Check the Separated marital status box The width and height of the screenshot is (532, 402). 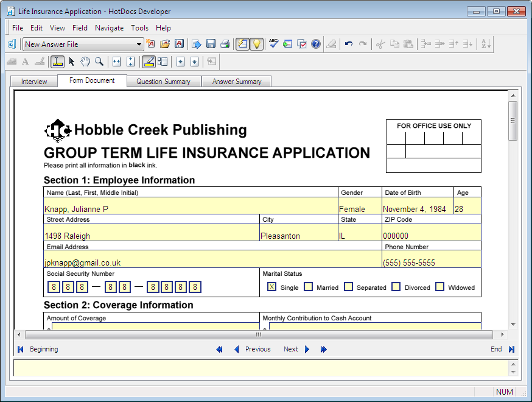pyautogui.click(x=348, y=287)
